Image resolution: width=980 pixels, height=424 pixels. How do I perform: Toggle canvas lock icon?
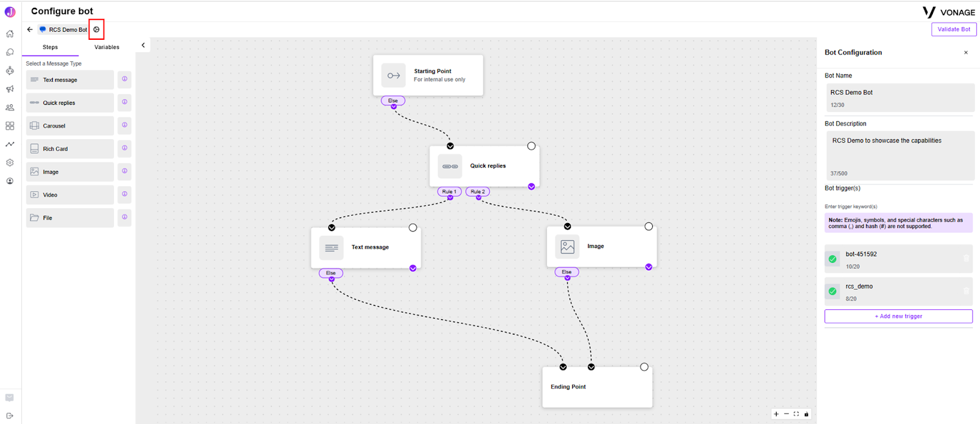point(806,414)
